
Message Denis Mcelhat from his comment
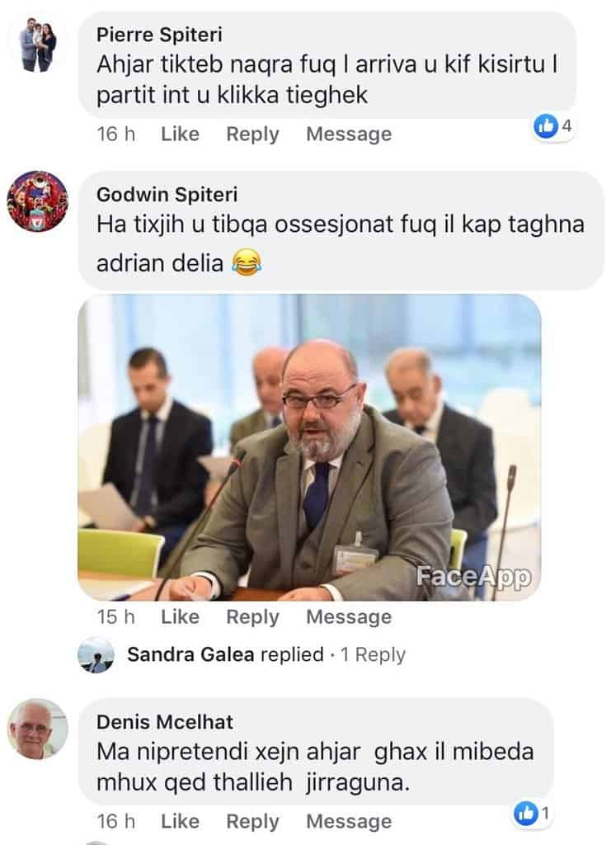click(349, 822)
